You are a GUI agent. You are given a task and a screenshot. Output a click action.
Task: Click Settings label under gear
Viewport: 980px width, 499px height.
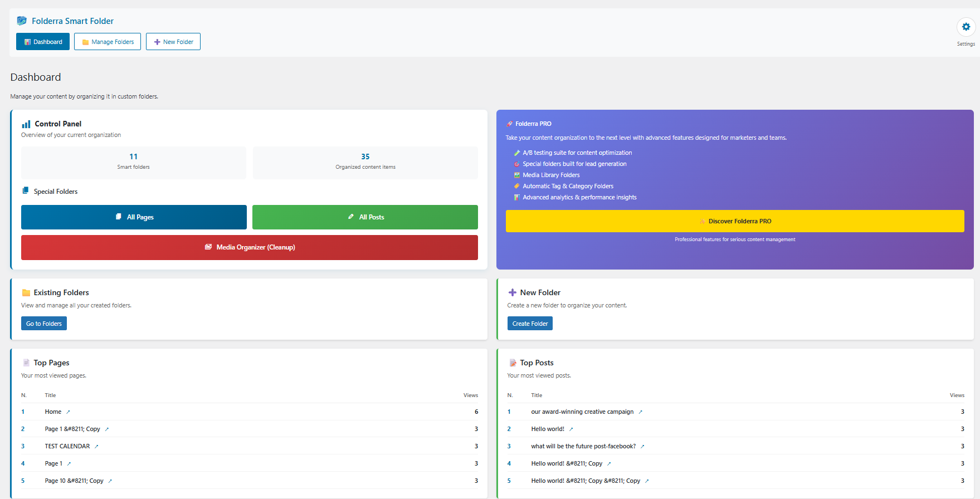966,44
